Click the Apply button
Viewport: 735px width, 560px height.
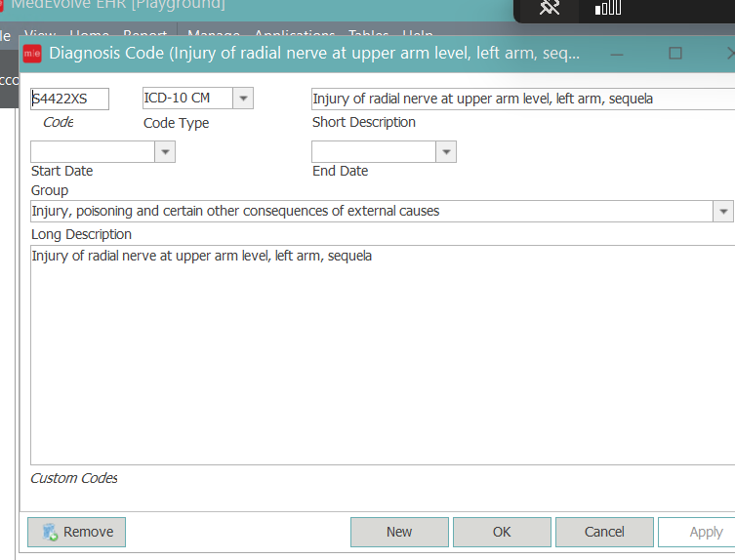point(703,532)
